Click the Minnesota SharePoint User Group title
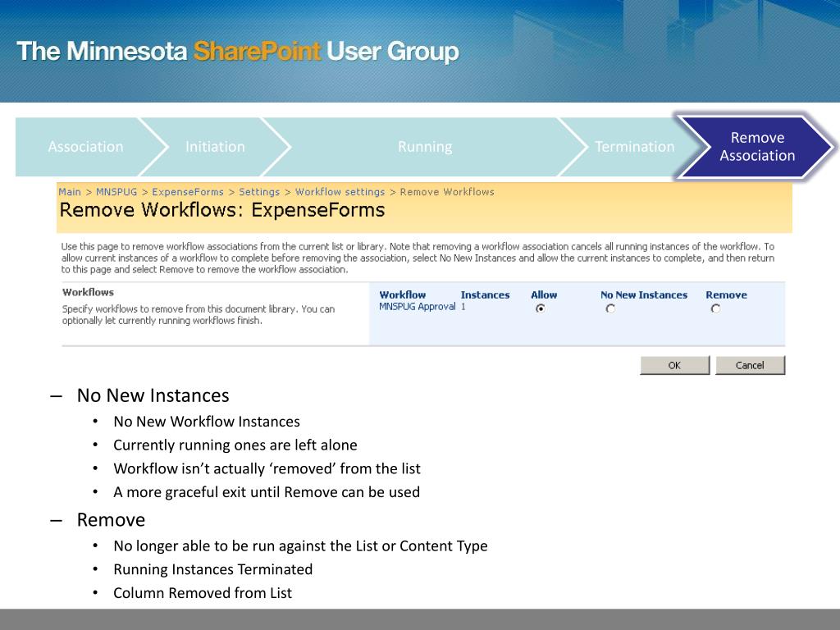This screenshot has width=840, height=630. [238, 52]
